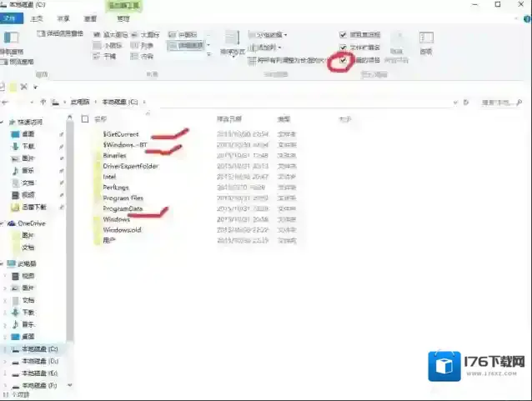Select the ProgramData folder
Viewport: 532px width, 401px height.
tap(123, 208)
